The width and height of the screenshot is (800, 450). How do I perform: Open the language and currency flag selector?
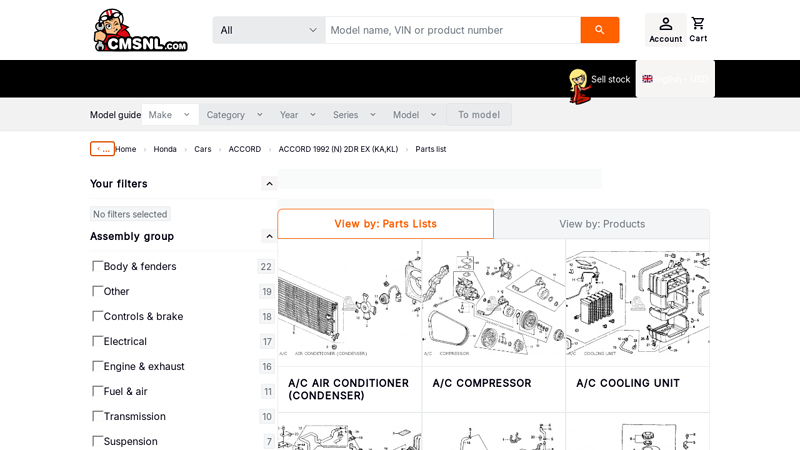pyautogui.click(x=674, y=79)
